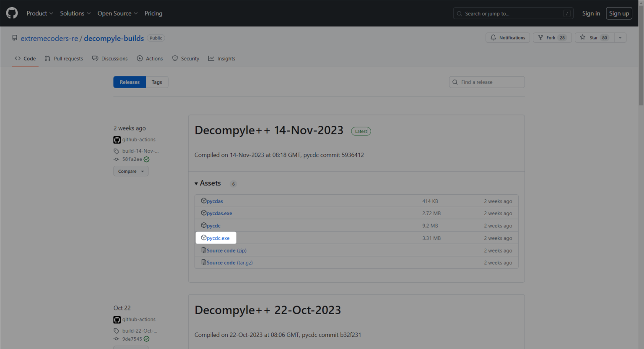The image size is (644, 349).
Task: Focus the Find a release search field
Action: click(491, 82)
